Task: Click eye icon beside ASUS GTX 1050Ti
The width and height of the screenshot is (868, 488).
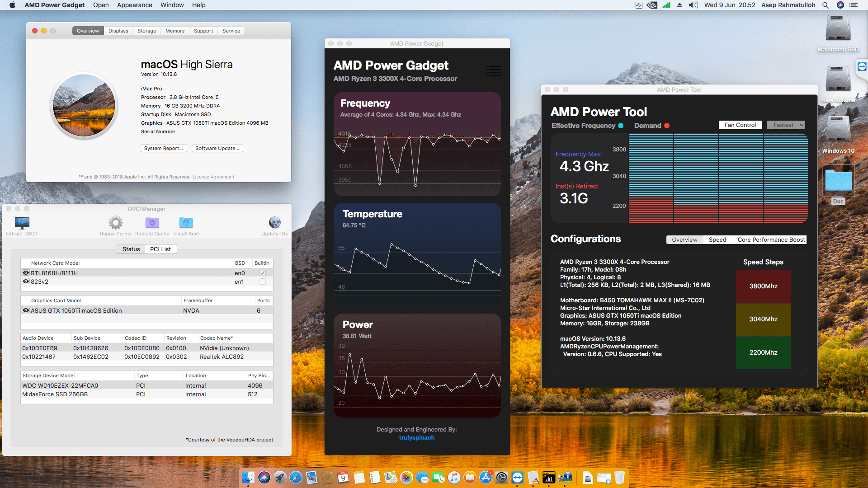Action: pyautogui.click(x=26, y=310)
